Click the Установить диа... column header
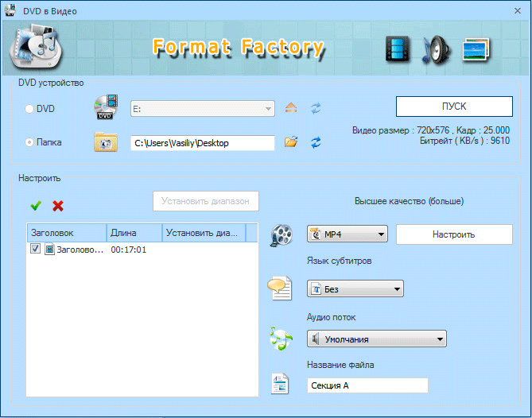This screenshot has width=532, height=418. (204, 233)
